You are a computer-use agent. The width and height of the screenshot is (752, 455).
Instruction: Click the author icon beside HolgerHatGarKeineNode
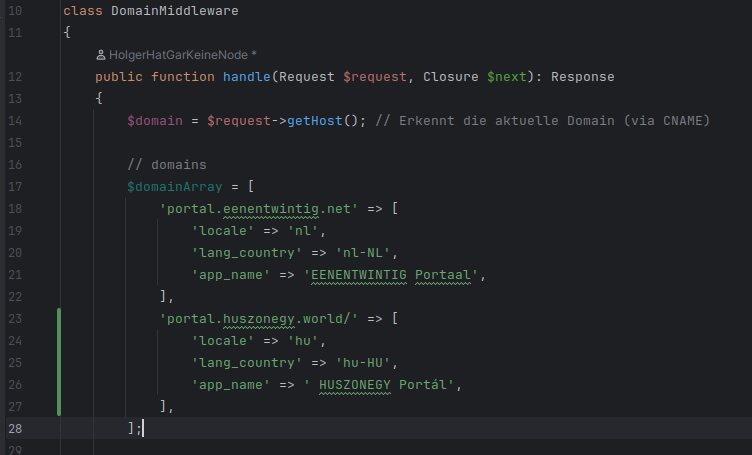pyautogui.click(x=101, y=55)
